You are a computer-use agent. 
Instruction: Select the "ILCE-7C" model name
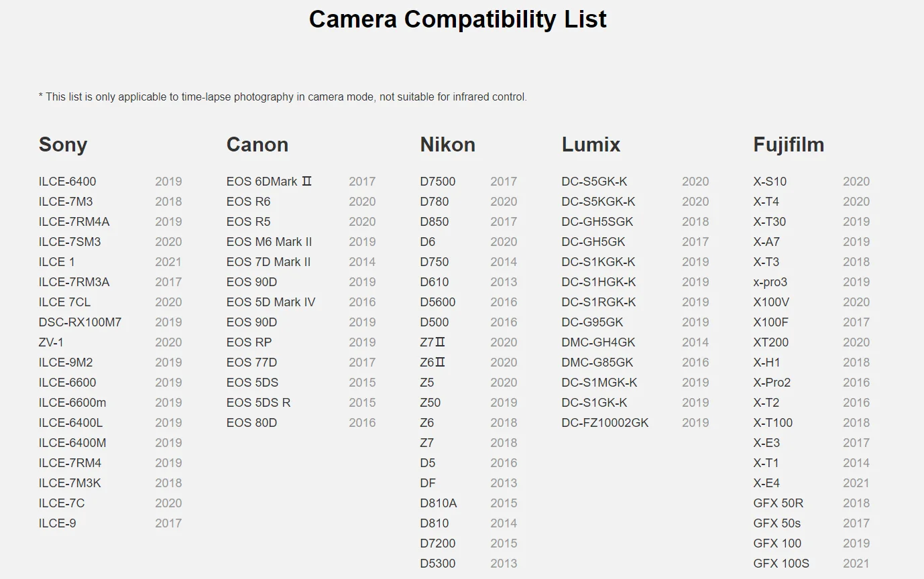pyautogui.click(x=62, y=503)
